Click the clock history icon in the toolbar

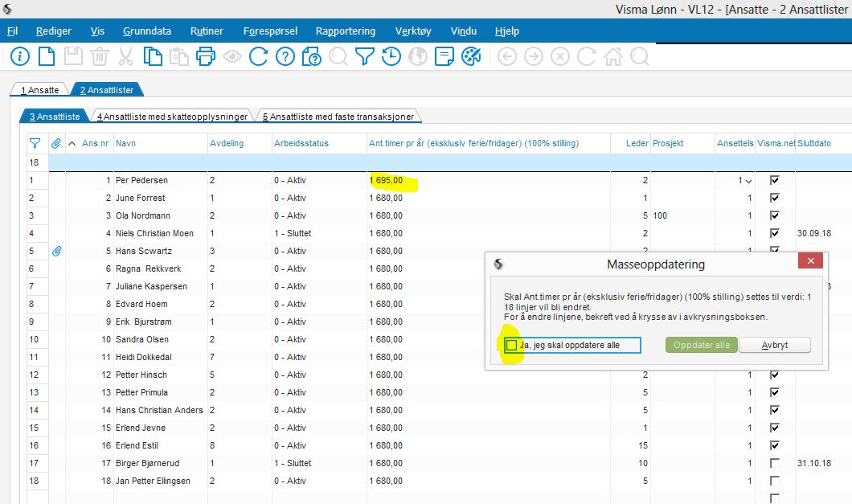point(391,56)
